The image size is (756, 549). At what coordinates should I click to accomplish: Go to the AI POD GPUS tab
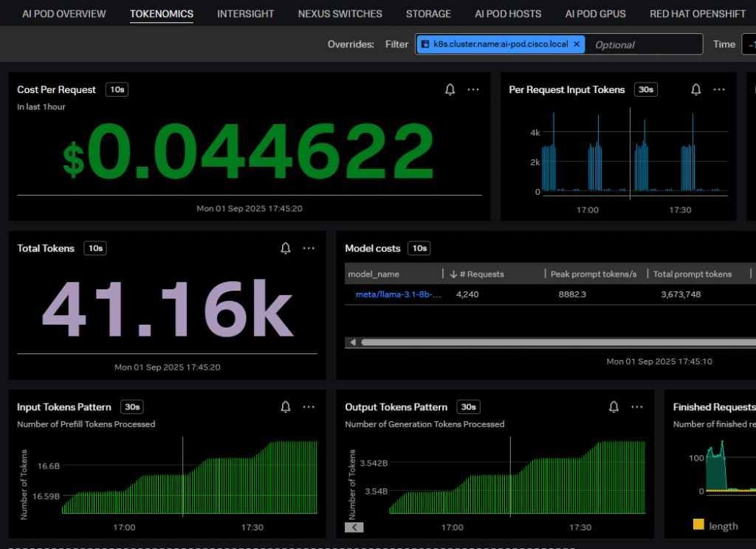tap(595, 13)
